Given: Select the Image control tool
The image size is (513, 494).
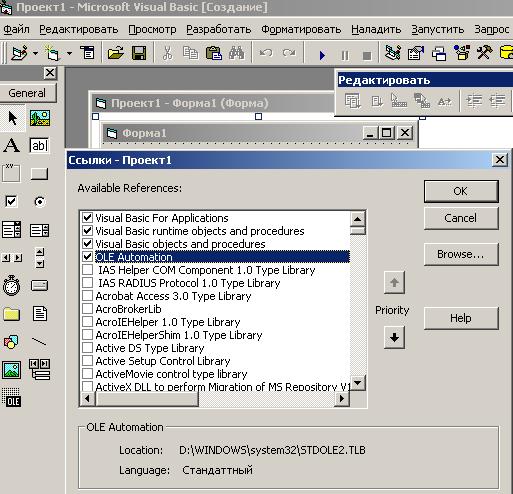Looking at the screenshot, I should point(12,370).
